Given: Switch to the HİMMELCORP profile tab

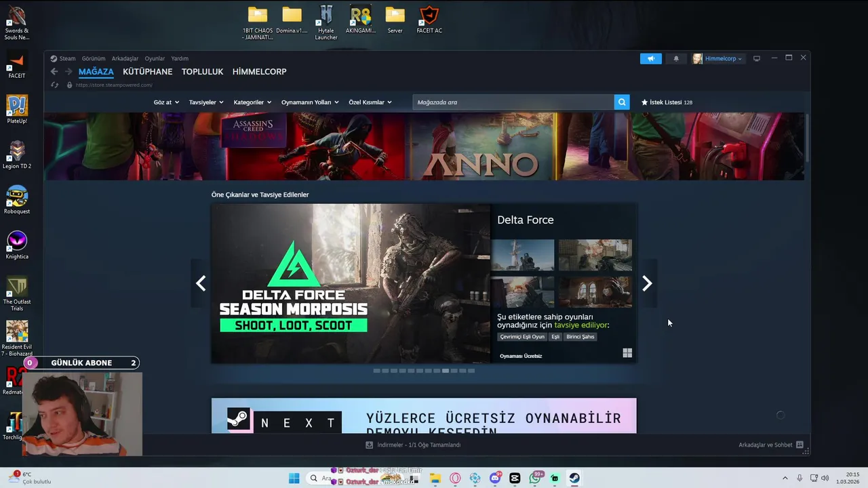Looking at the screenshot, I should [260, 72].
